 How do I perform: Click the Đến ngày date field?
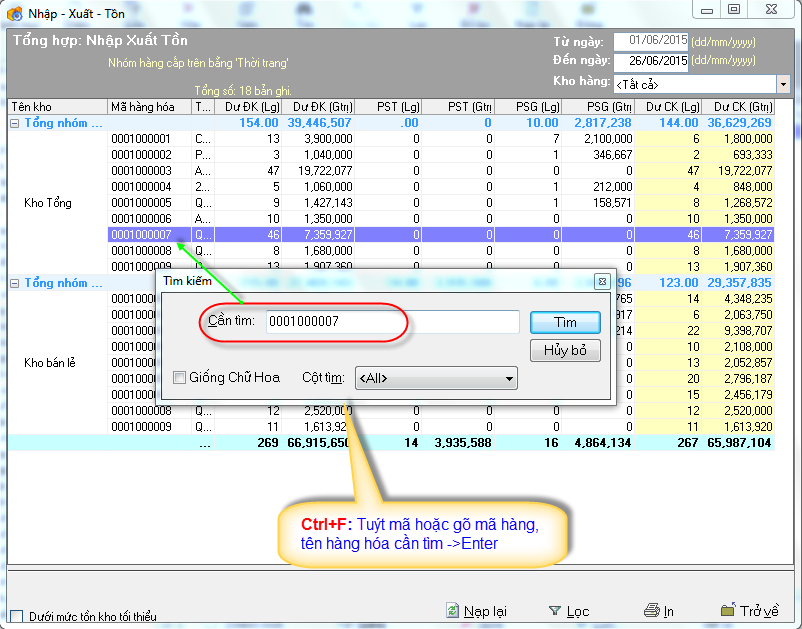pos(650,61)
